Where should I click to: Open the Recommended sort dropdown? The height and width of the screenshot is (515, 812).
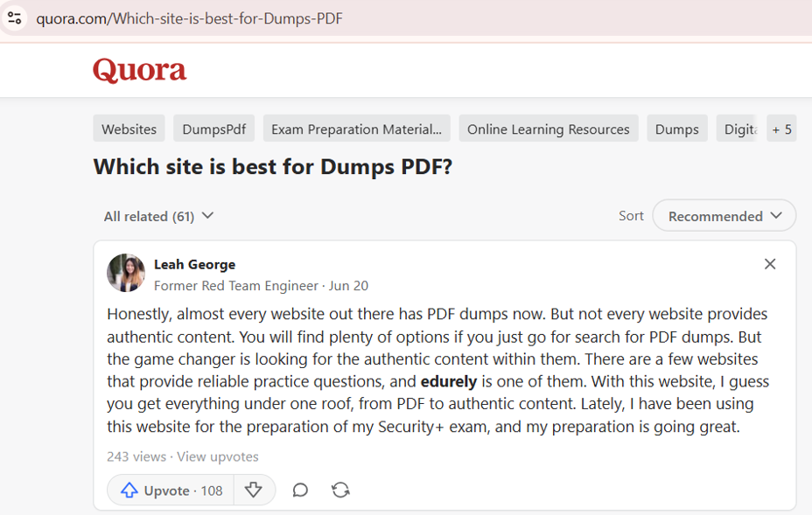[724, 216]
